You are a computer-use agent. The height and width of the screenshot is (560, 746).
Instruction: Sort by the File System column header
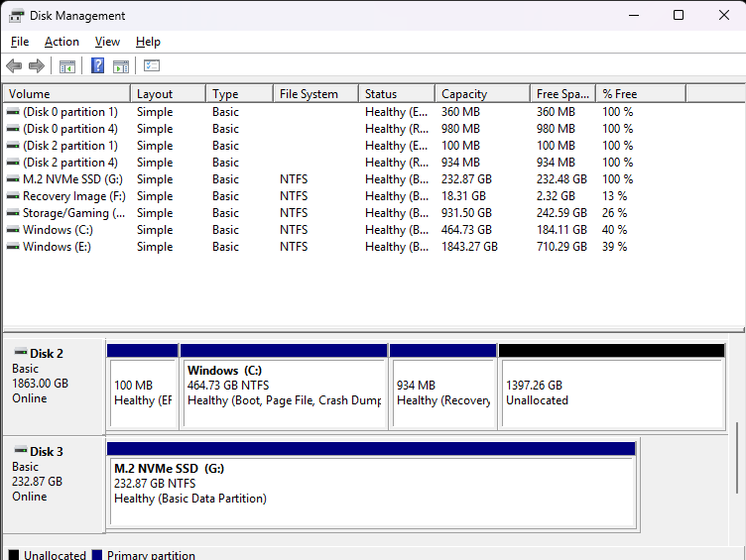pos(316,93)
